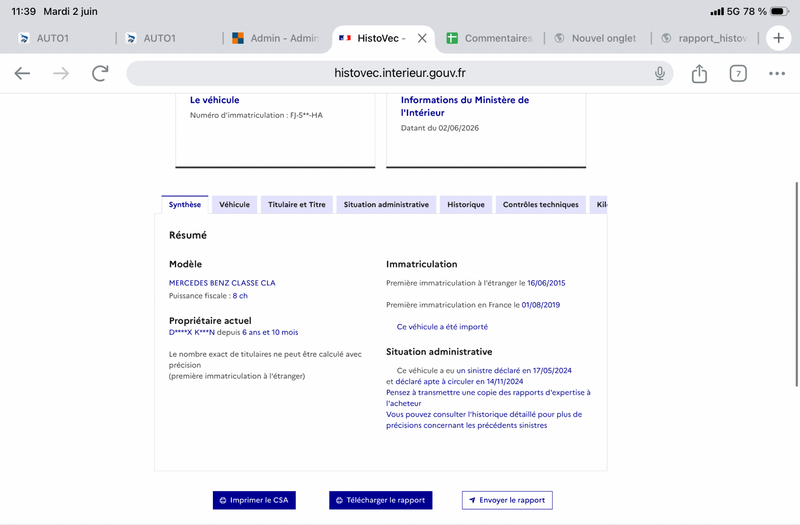Select the Synthèse tab
The image size is (800, 525).
tap(185, 205)
